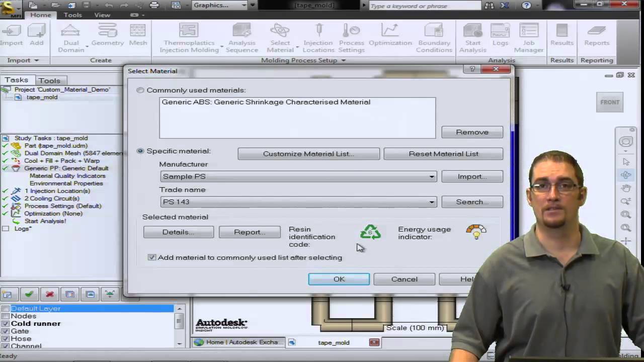Click the Import material button
The width and height of the screenshot is (644, 362).
472,176
